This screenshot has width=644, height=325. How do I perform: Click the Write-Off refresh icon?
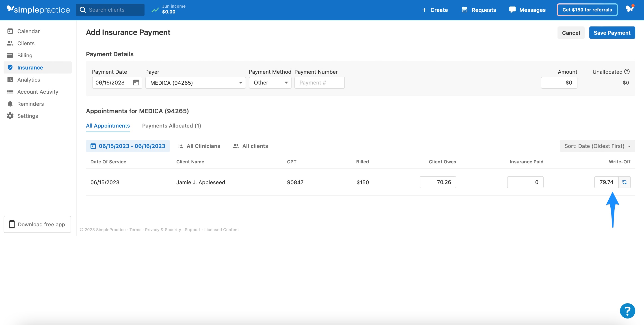pos(624,182)
